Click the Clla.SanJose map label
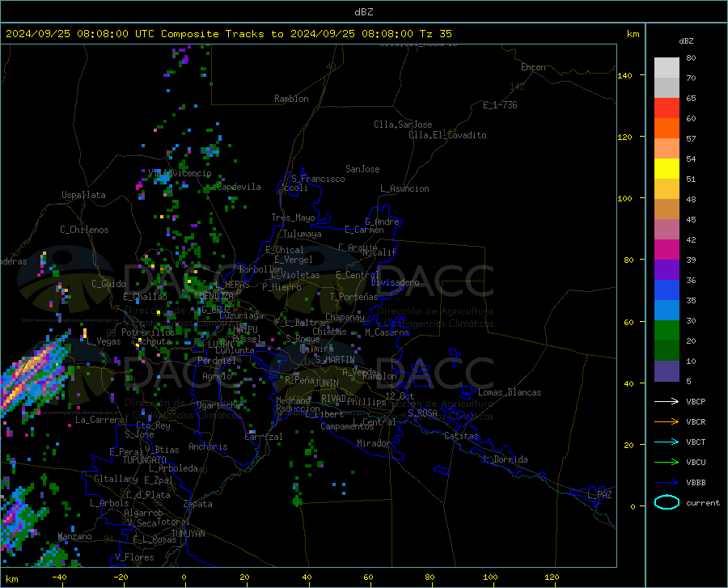This screenshot has height=588, width=728. click(403, 125)
